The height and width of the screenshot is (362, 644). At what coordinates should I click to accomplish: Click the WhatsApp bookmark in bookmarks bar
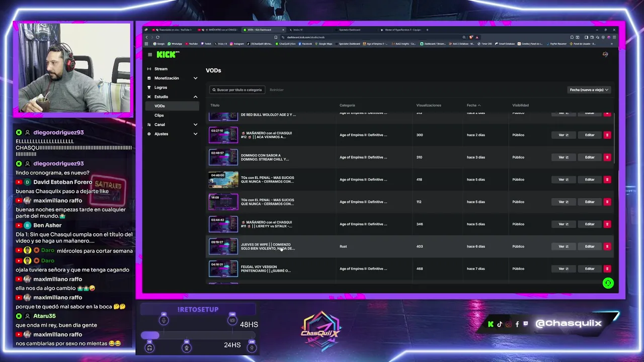[175, 44]
